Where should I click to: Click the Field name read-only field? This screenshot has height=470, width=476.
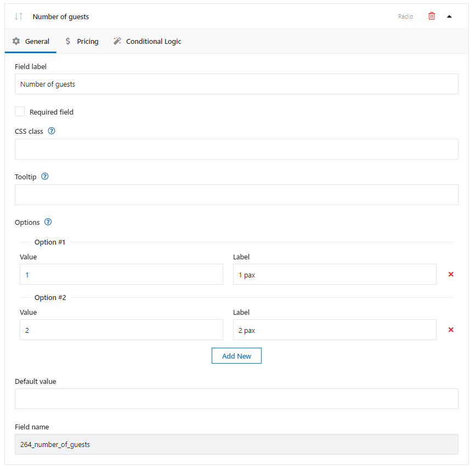click(236, 444)
